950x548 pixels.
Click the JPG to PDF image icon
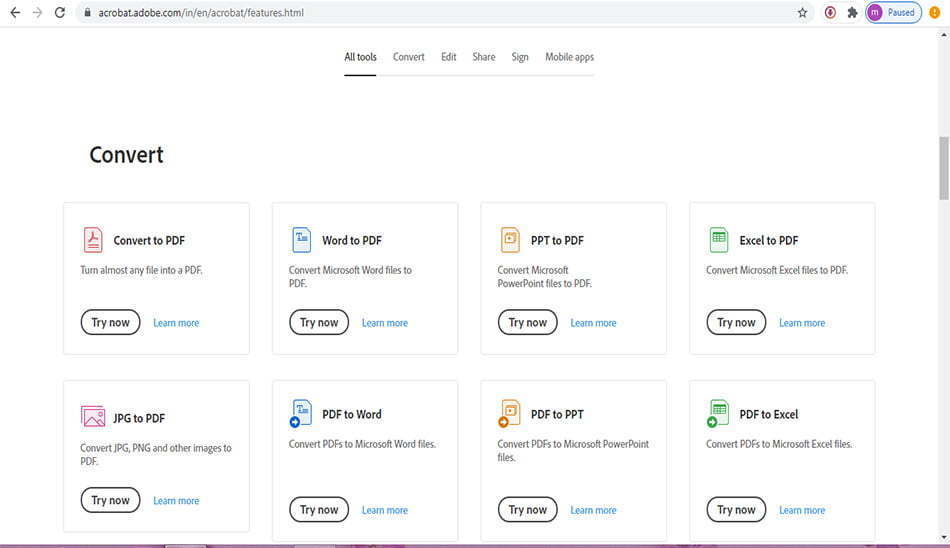coord(93,417)
